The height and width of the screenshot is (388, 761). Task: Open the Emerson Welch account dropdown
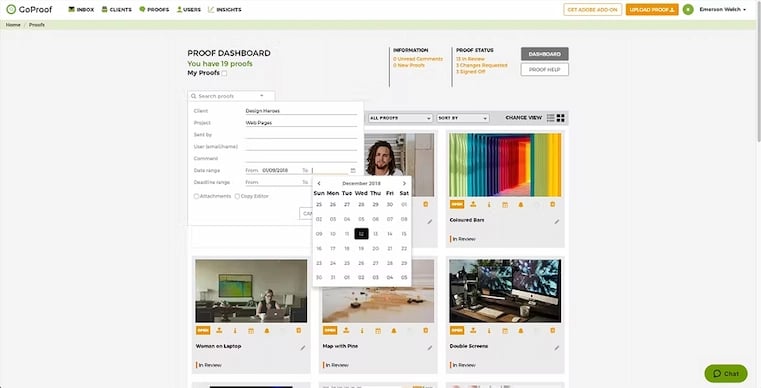click(x=722, y=9)
